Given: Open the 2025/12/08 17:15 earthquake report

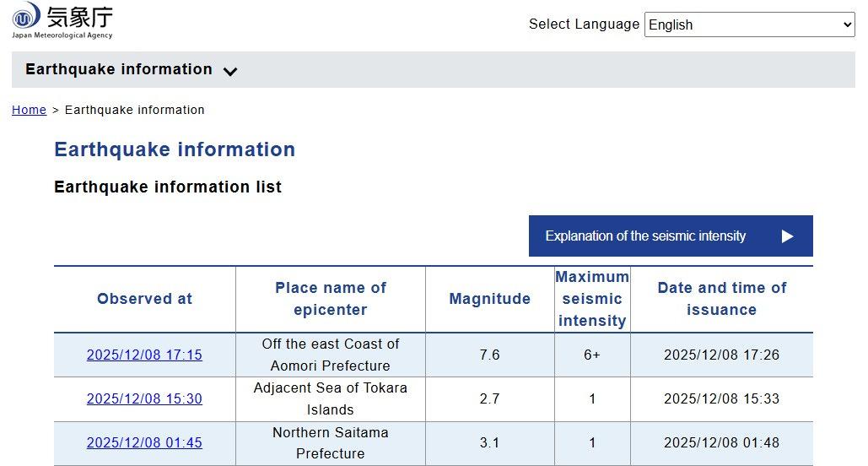Looking at the screenshot, I should coord(144,355).
